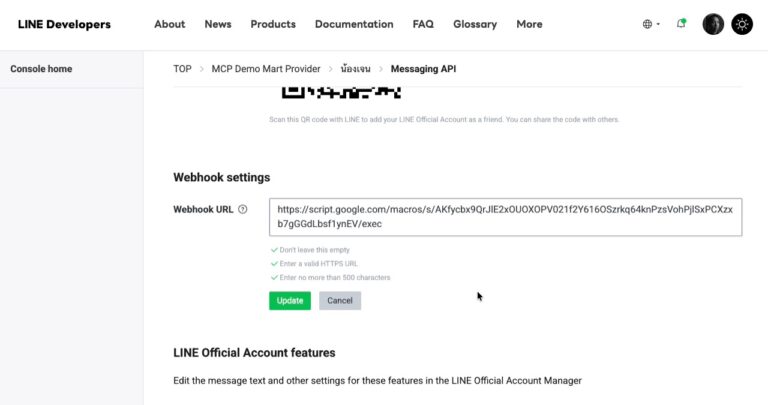Open the About menu item
Viewport: 768px width, 405px height.
coord(169,24)
